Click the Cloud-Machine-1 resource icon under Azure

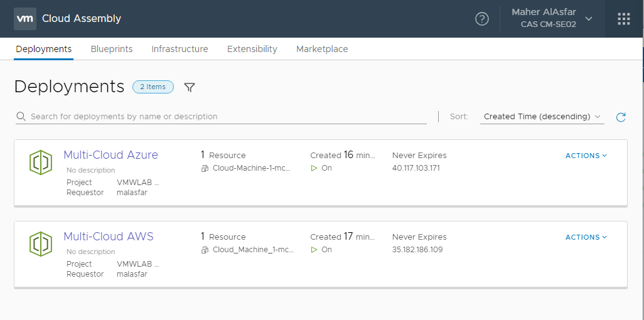(205, 169)
